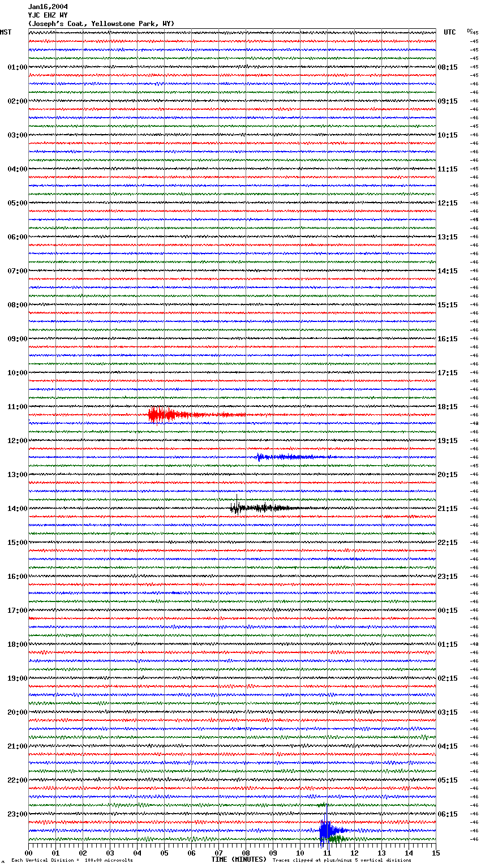This screenshot has height=868, width=481.
Task: Click the 04:15 UTC time label
Action: (448, 746)
